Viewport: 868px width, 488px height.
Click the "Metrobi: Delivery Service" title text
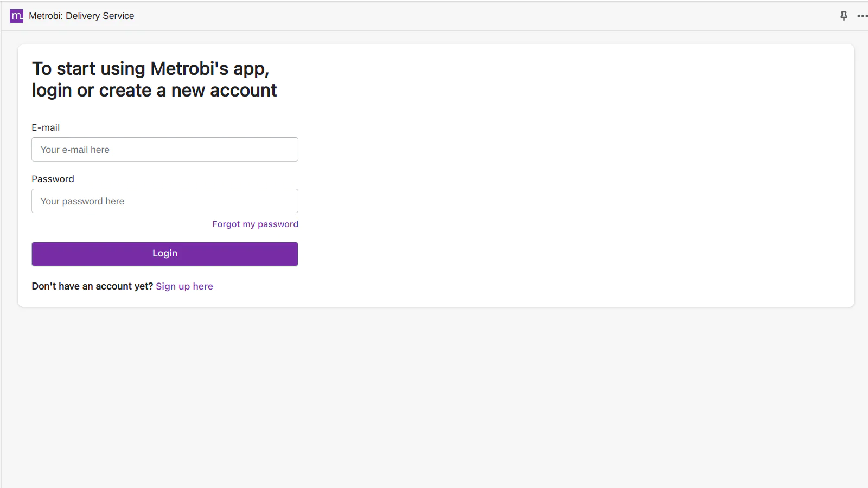81,16
